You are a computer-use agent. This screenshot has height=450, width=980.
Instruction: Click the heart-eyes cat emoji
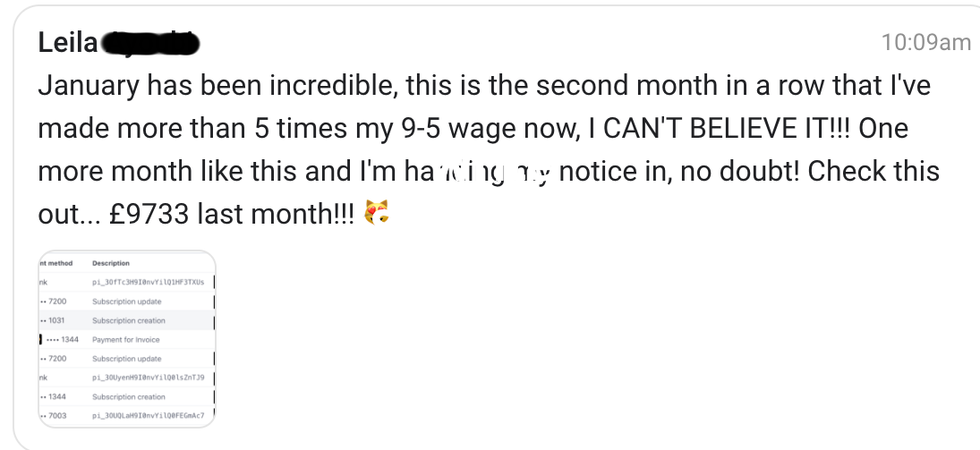click(x=377, y=213)
